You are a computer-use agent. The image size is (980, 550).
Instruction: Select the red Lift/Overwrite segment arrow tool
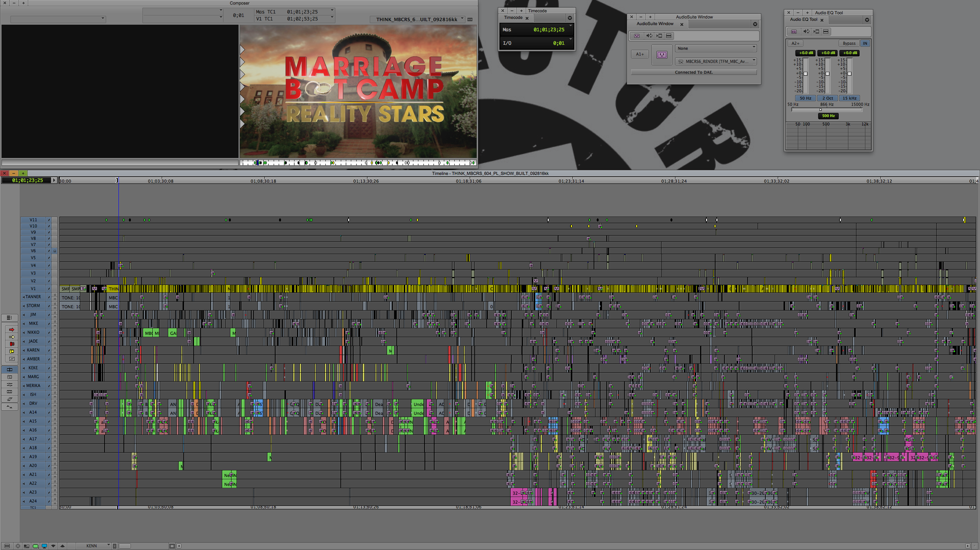point(11,330)
